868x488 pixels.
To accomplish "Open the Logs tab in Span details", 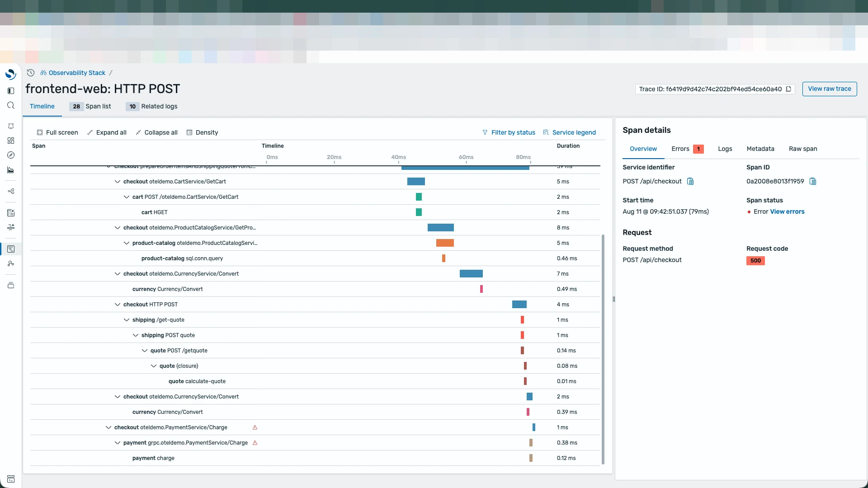I will (x=725, y=149).
